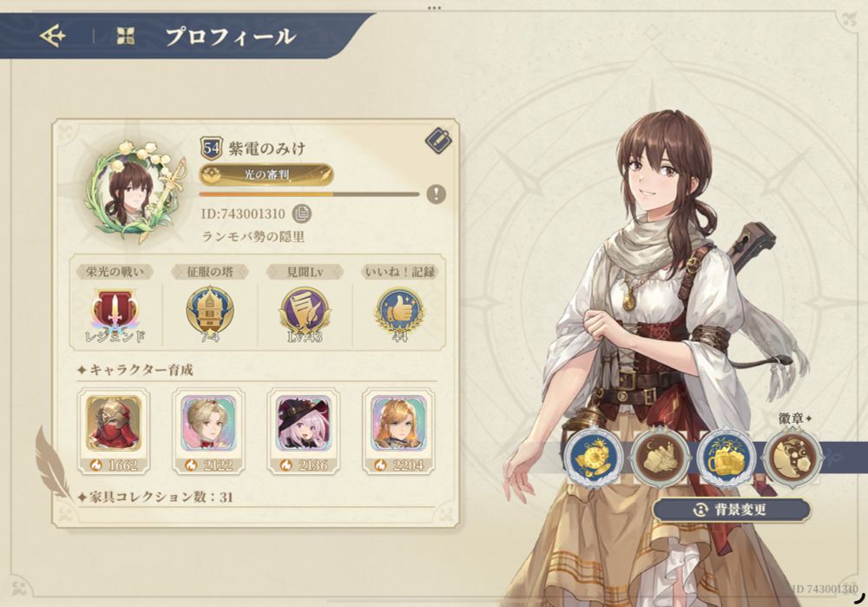Open the profile edit icon
Viewport: 868px width, 607px height.
tap(438, 140)
